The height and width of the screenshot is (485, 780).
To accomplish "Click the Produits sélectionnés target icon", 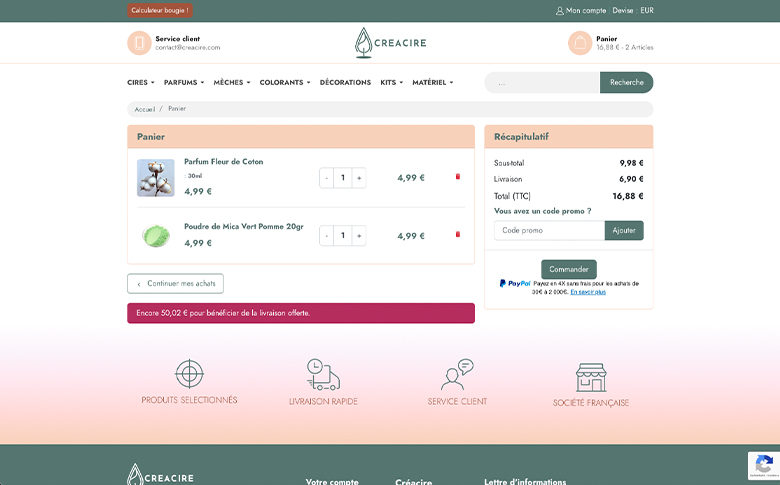I will click(x=190, y=374).
